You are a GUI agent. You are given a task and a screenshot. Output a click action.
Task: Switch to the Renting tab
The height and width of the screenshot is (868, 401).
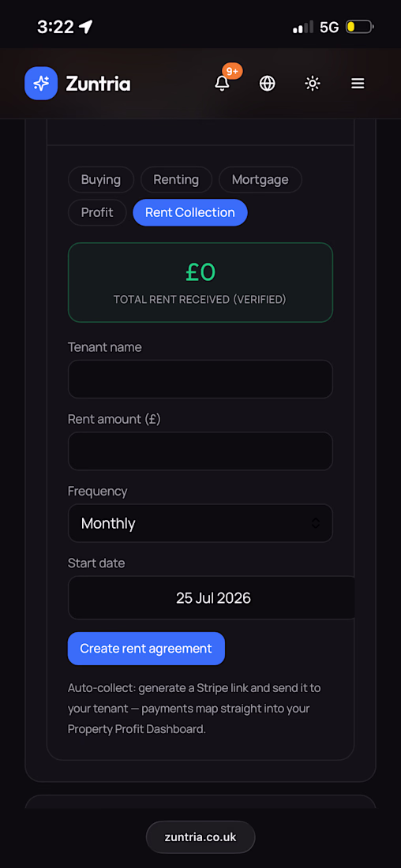176,179
